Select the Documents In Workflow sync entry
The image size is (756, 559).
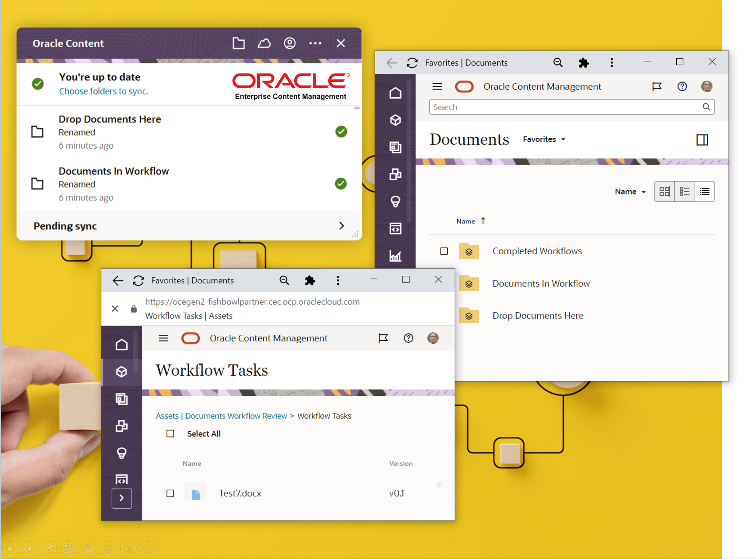pos(189,184)
